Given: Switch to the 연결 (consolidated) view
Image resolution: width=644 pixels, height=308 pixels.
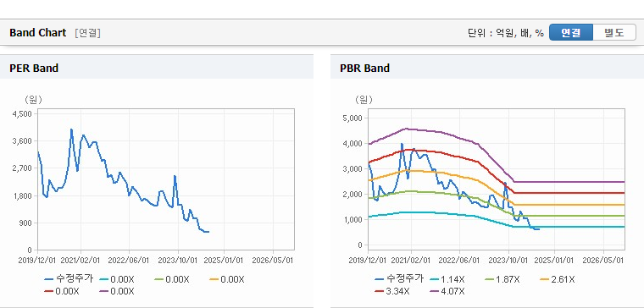Looking at the screenshot, I should coord(571,32).
